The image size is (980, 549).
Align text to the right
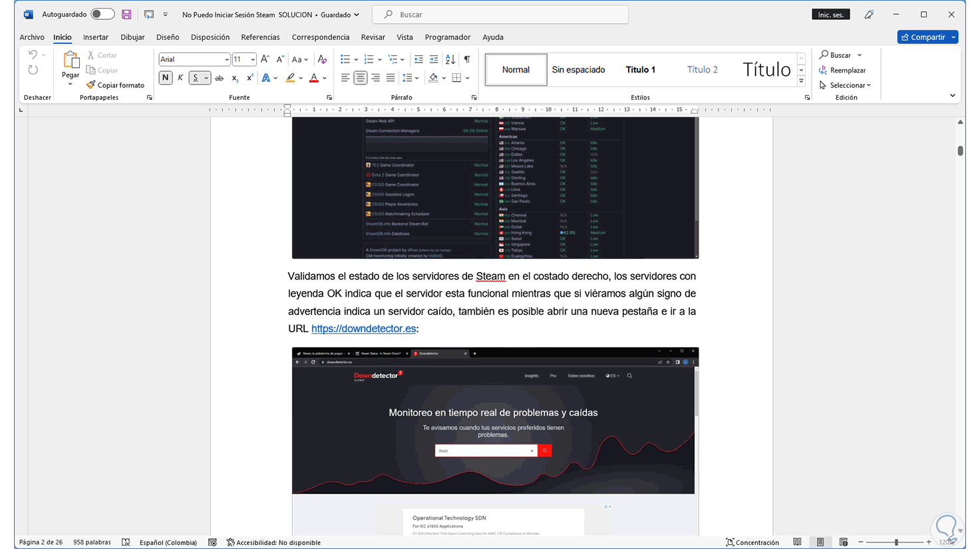[375, 78]
